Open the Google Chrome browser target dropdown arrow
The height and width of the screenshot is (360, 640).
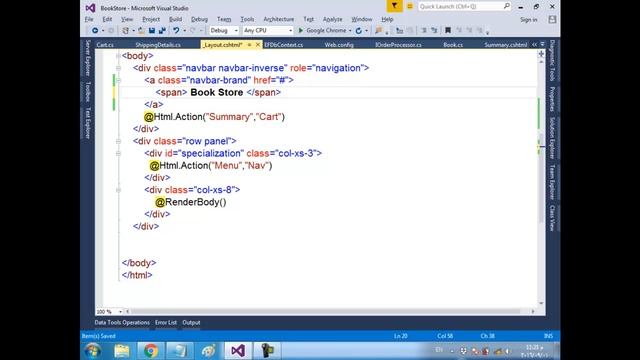pyautogui.click(x=350, y=31)
